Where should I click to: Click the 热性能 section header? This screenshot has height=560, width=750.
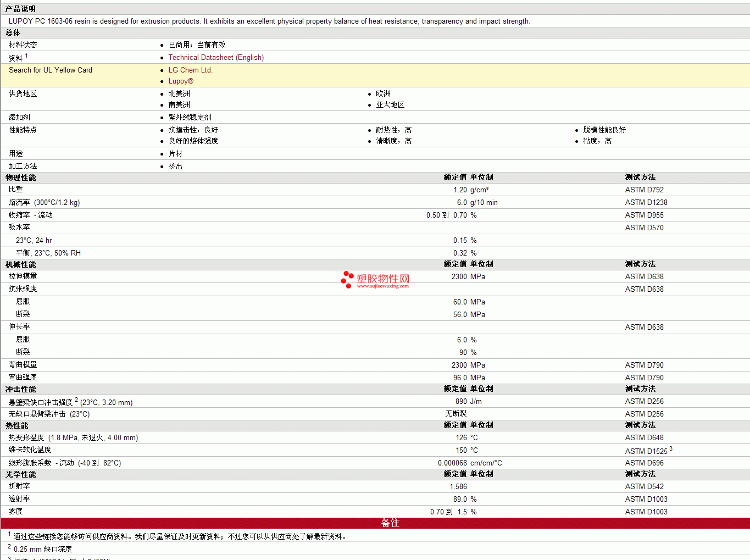coord(16,425)
